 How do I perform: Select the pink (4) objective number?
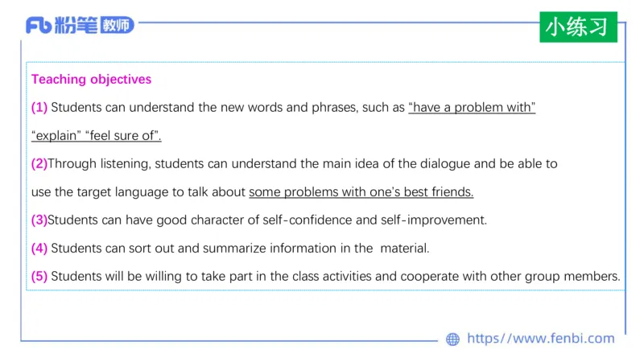(x=39, y=249)
